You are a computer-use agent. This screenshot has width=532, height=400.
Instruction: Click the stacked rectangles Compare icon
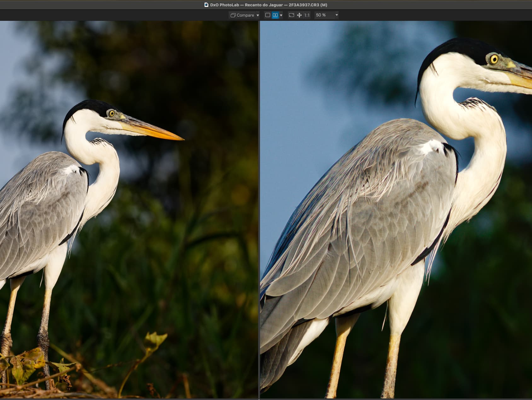point(233,15)
